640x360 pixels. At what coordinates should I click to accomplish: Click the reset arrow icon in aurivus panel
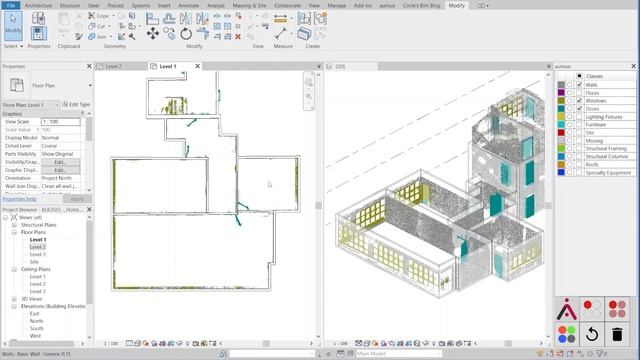[592, 334]
